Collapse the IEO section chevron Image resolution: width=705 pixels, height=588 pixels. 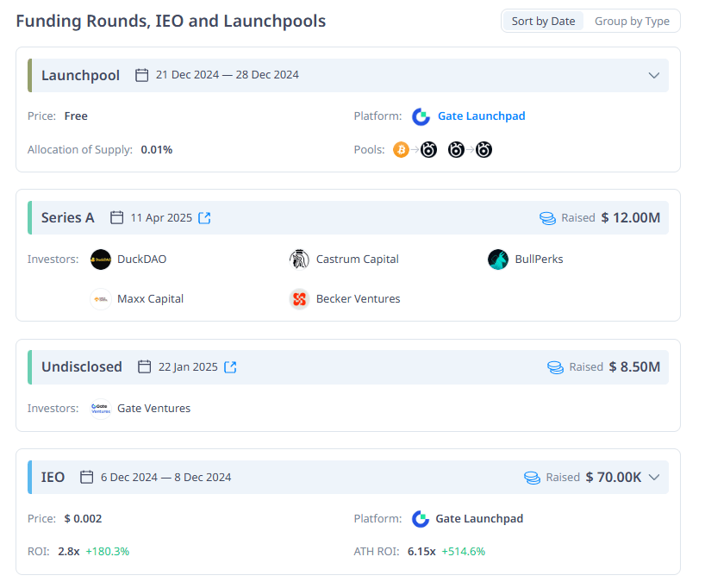[x=654, y=477]
